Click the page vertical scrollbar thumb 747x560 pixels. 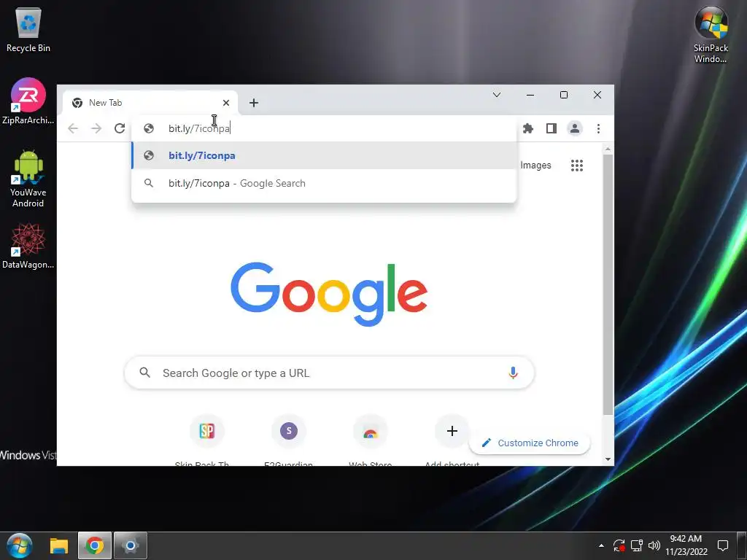(x=608, y=285)
